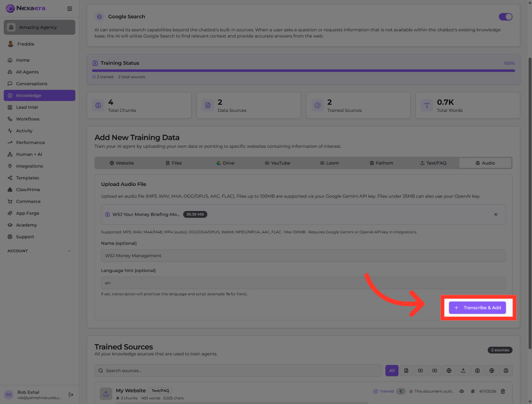
Task: Remove the uploaded WSJ audio file
Action: [496, 214]
